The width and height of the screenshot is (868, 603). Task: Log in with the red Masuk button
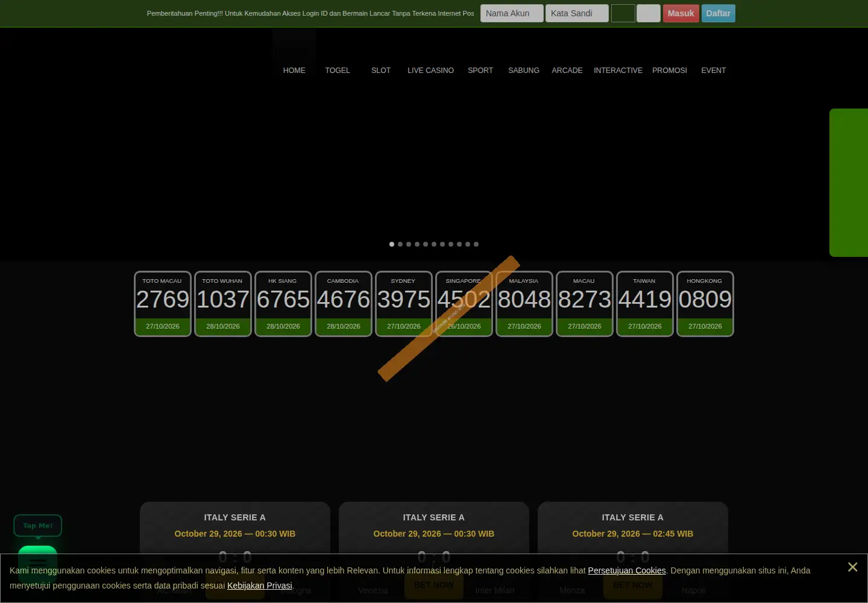click(x=681, y=13)
